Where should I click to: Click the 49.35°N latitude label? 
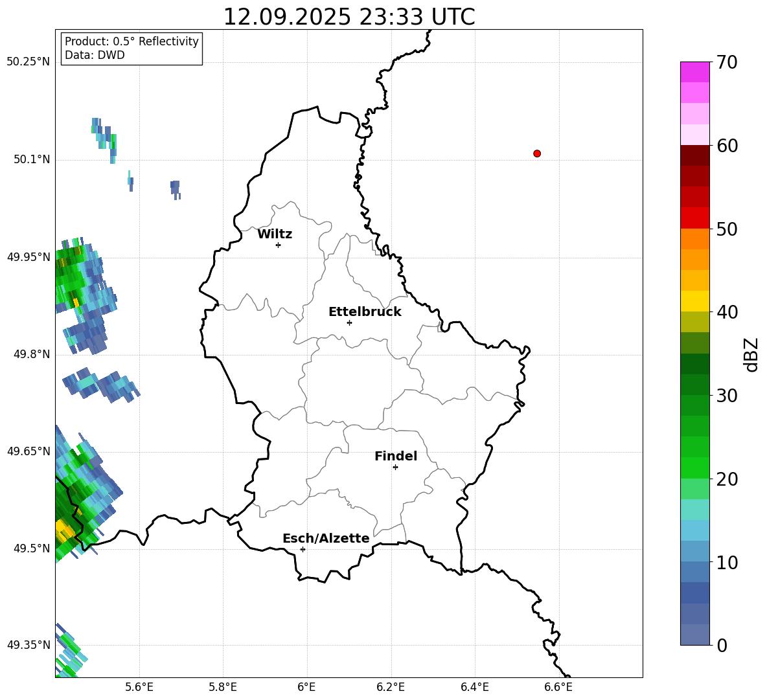point(29,645)
